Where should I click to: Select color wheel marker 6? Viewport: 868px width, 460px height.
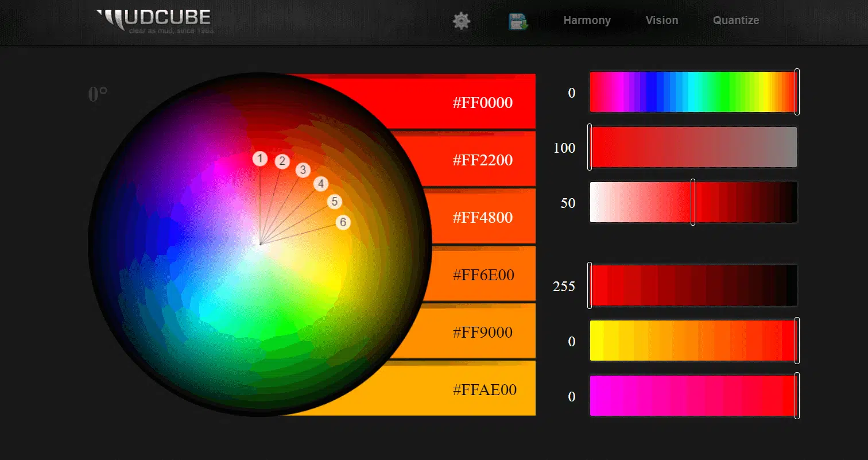click(x=343, y=222)
